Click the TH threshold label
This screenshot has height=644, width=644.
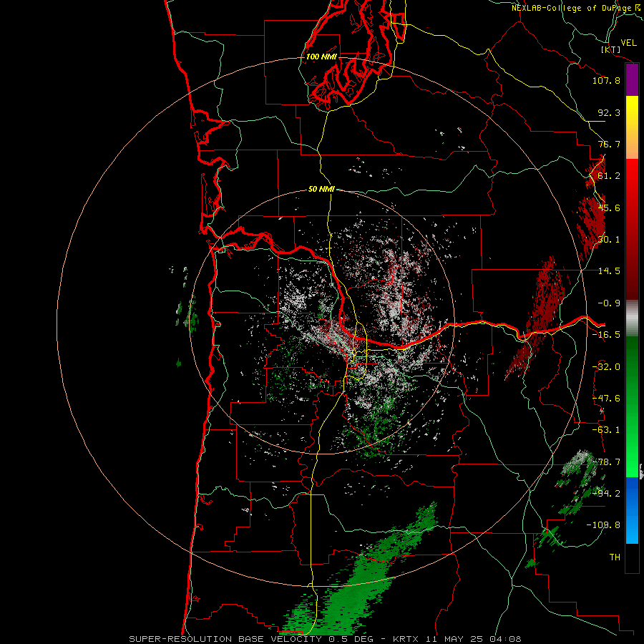click(x=615, y=557)
